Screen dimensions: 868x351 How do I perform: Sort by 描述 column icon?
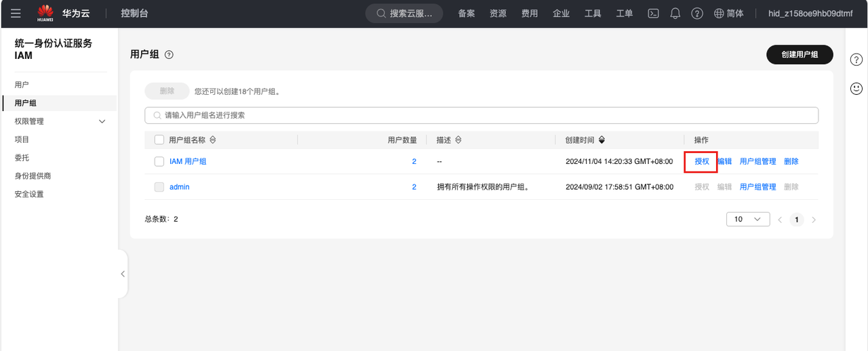(458, 140)
